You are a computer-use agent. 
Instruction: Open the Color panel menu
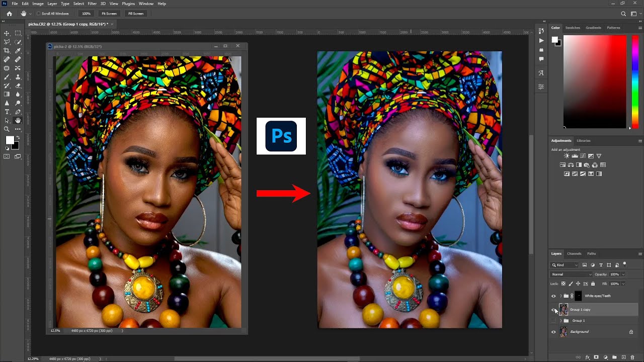640,28
